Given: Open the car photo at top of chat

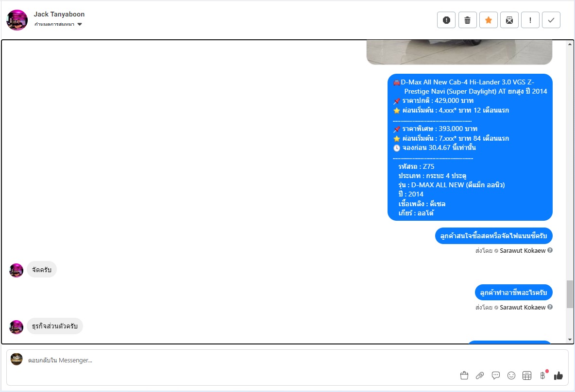Looking at the screenshot, I should click(459, 52).
